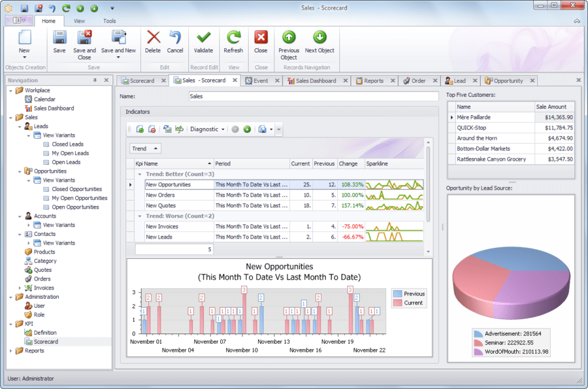588x389 pixels.
Task: Select Open Opportunities in navigation tree
Action: coord(75,207)
